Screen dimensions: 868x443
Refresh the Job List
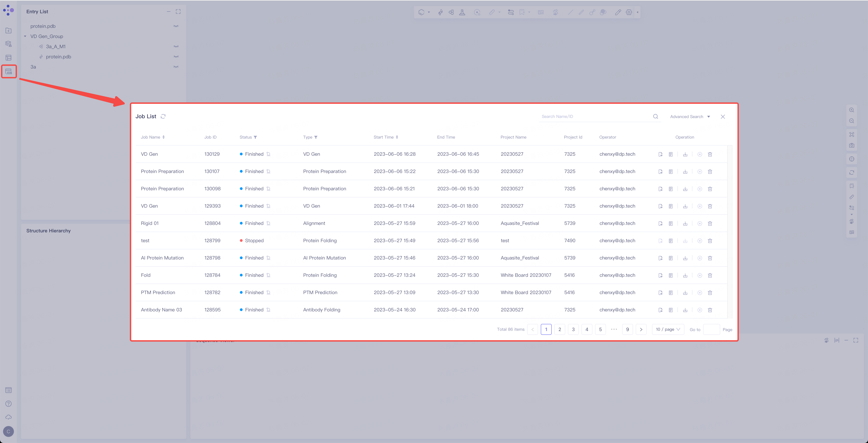click(x=163, y=116)
